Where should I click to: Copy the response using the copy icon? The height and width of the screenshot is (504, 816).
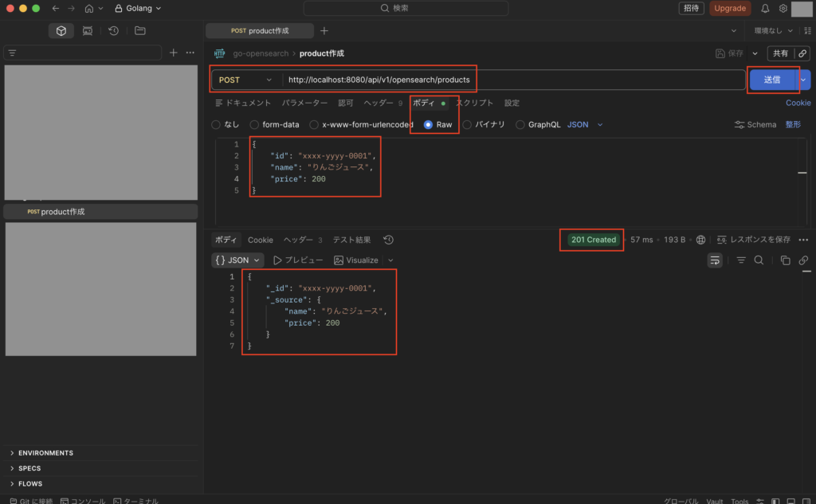(785, 260)
